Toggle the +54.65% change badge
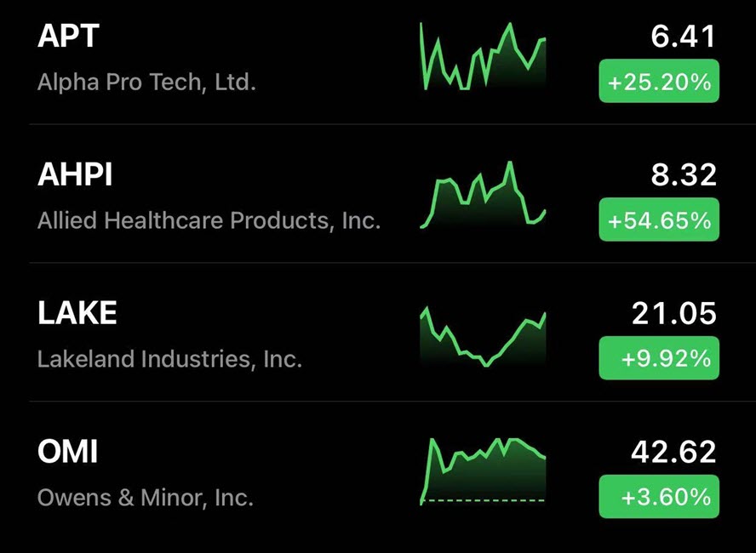The width and height of the screenshot is (756, 553). 659,219
